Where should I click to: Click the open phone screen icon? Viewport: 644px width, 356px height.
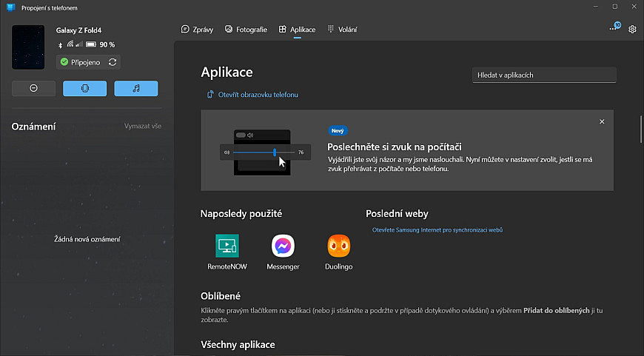pos(210,95)
